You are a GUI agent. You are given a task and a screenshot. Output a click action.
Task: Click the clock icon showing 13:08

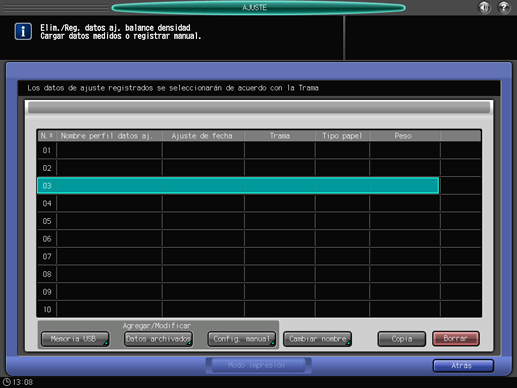point(6,382)
